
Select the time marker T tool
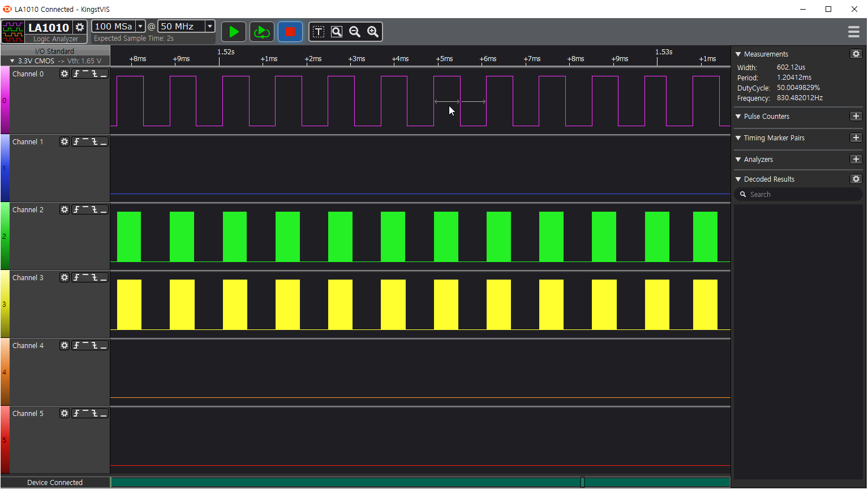point(319,32)
